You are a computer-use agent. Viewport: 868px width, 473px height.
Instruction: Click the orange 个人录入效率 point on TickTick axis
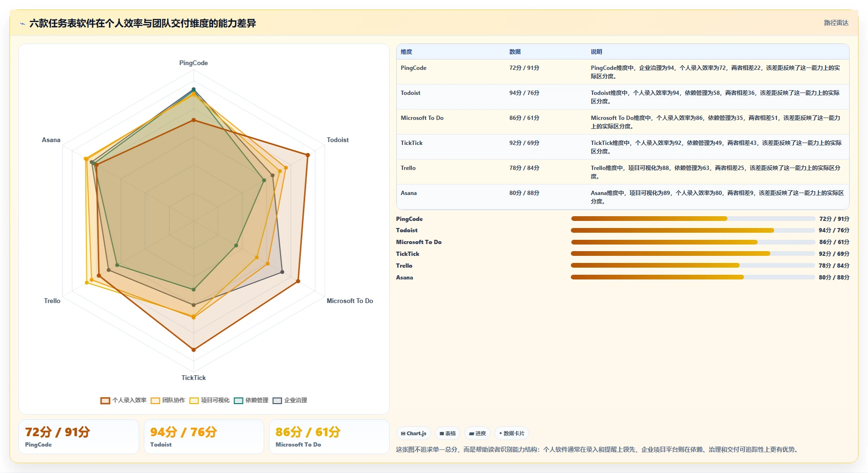coord(193,350)
